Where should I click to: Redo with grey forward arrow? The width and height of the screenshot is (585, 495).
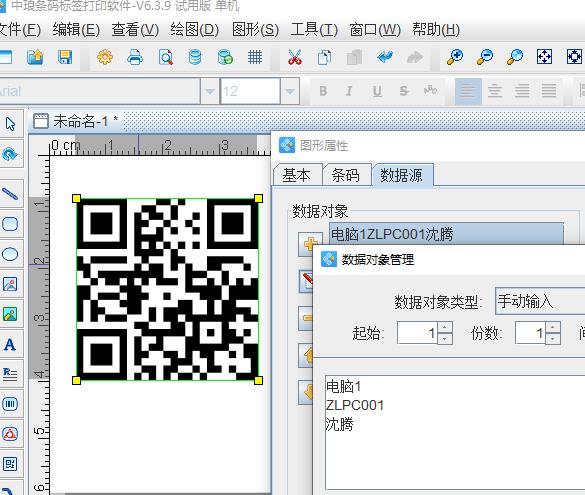tap(414, 57)
